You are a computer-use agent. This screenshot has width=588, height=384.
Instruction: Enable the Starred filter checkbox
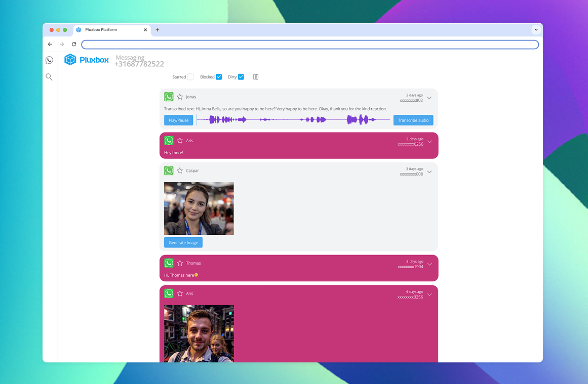point(190,77)
